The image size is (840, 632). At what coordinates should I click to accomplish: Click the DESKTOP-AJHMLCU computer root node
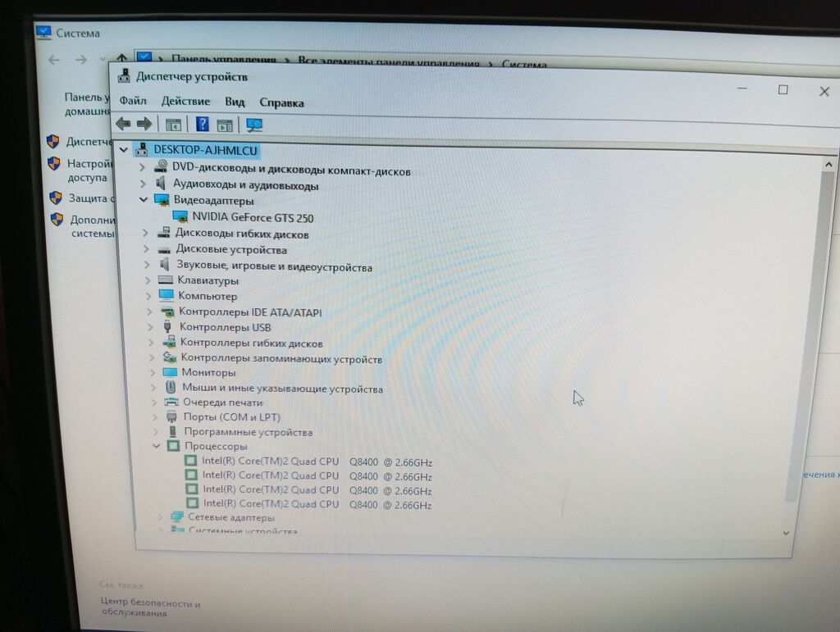[205, 150]
